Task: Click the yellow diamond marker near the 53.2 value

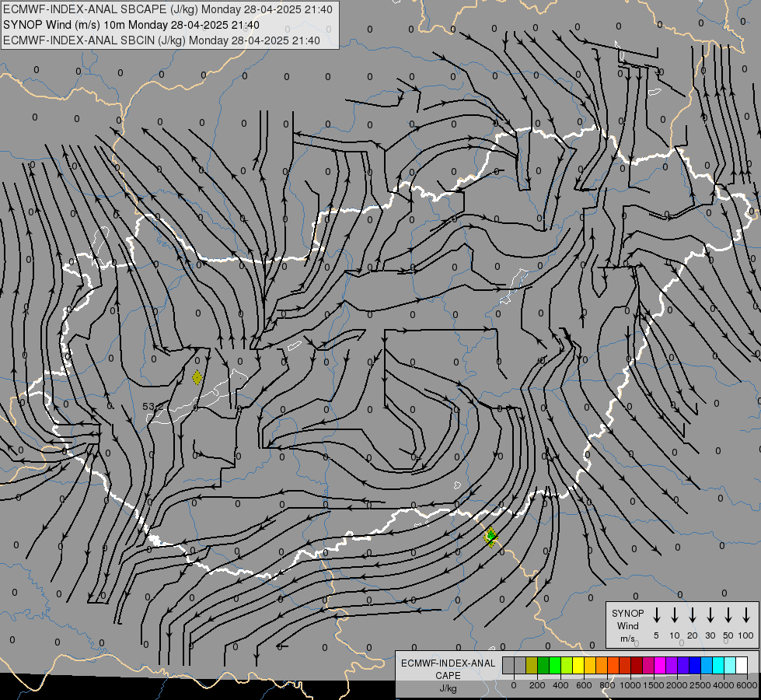Action: point(197,377)
